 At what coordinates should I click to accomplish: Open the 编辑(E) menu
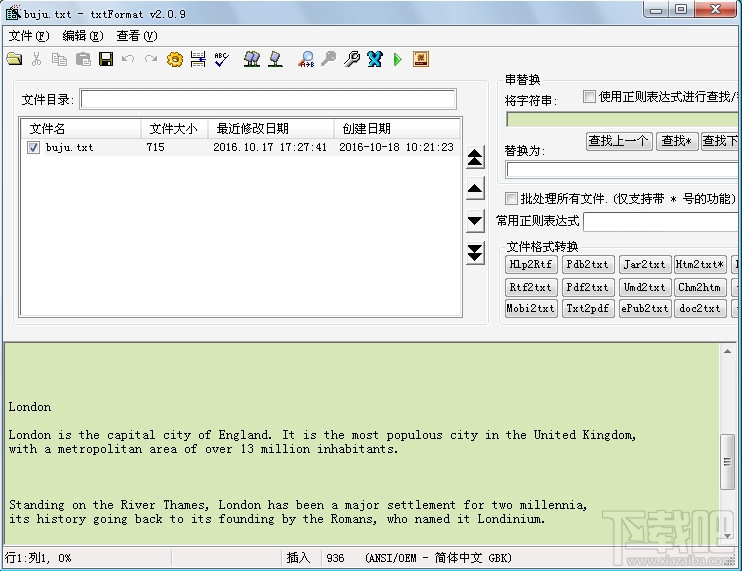point(83,36)
